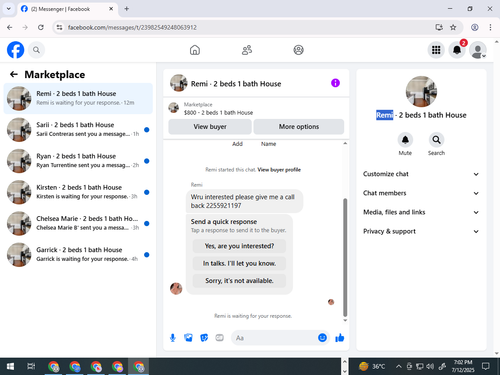Click the back arrow next to Marketplace
The height and width of the screenshot is (375, 500).
click(x=14, y=74)
